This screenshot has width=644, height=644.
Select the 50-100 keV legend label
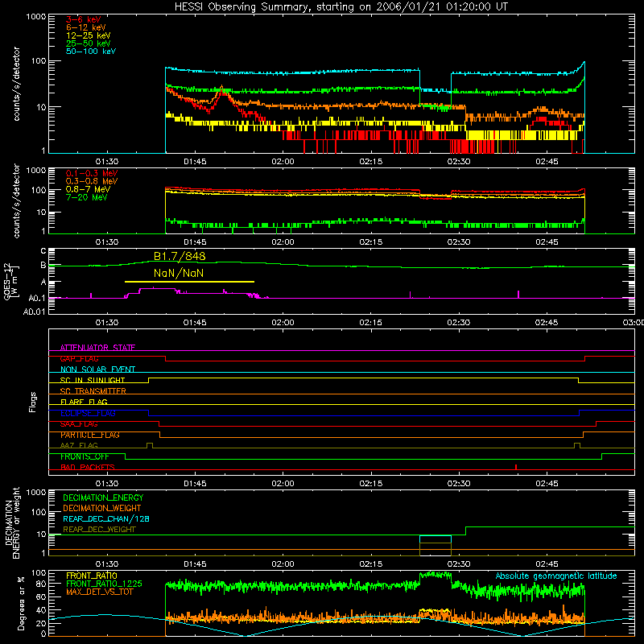coord(91,52)
